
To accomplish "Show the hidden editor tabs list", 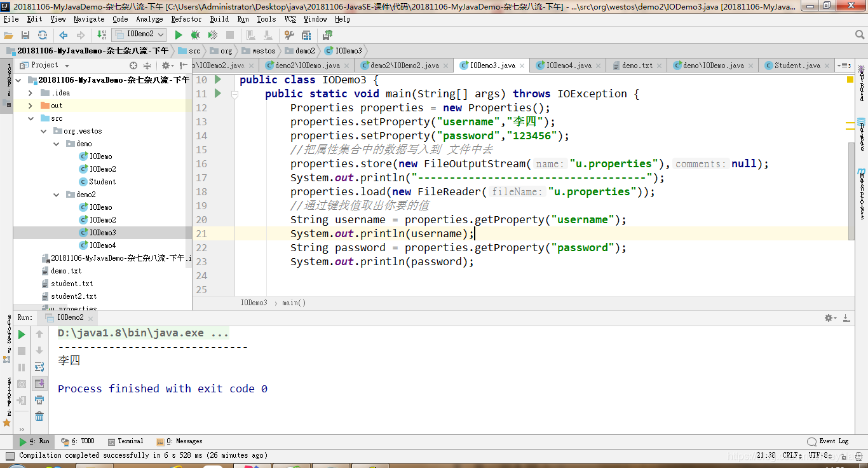I will [x=844, y=65].
